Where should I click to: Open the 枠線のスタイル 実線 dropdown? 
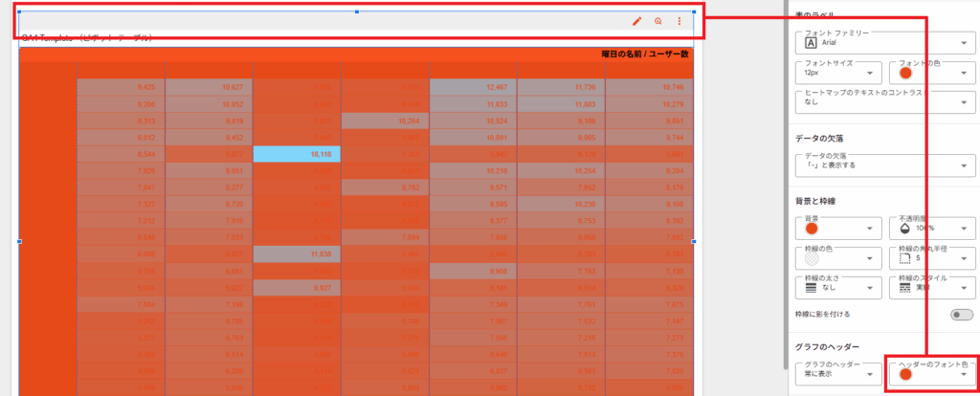click(931, 287)
